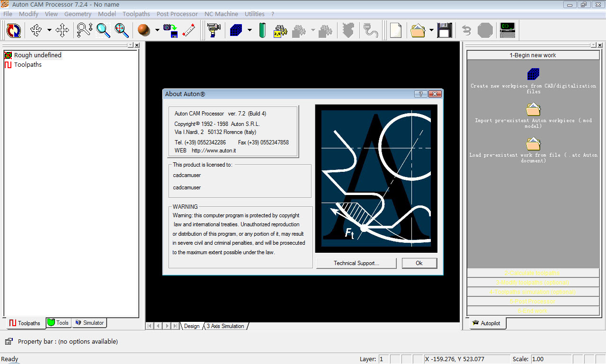The height and width of the screenshot is (364, 606).
Task: Click the blue cube workpiece icon
Action: tap(236, 31)
